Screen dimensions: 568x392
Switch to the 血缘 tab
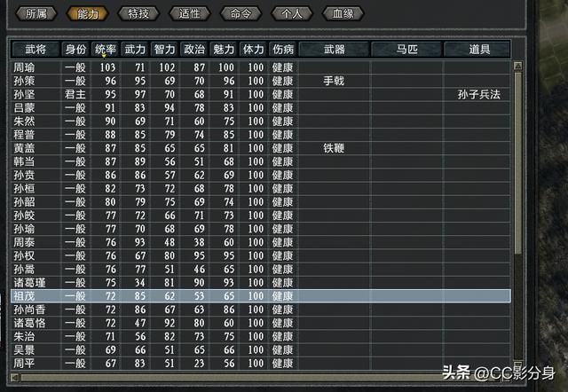[x=343, y=14]
